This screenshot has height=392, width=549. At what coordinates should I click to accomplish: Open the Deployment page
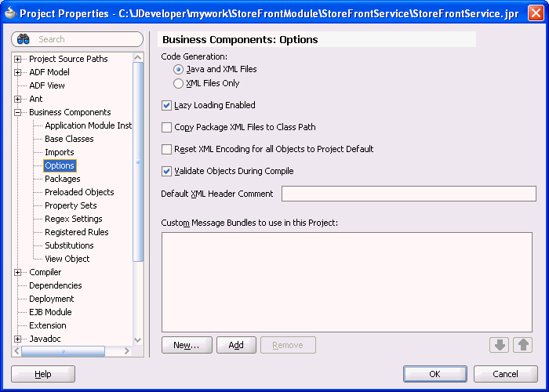51,299
